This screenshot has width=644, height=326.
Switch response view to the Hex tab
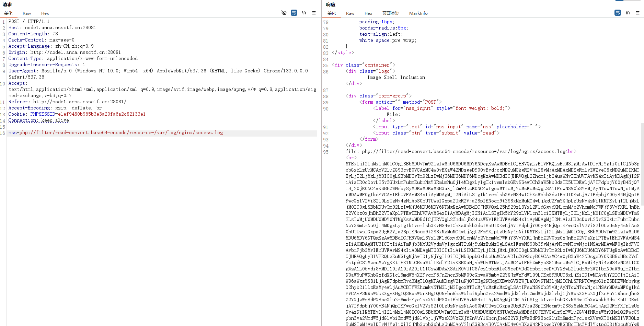[x=368, y=13]
